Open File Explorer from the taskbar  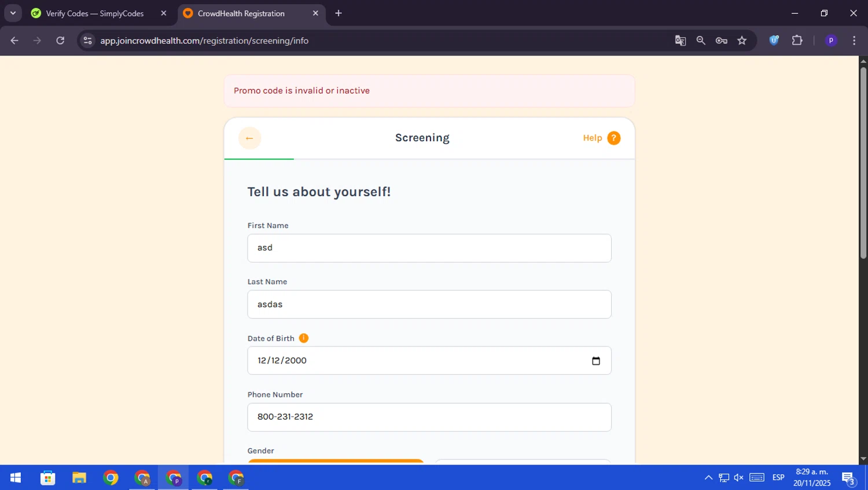pos(79,478)
